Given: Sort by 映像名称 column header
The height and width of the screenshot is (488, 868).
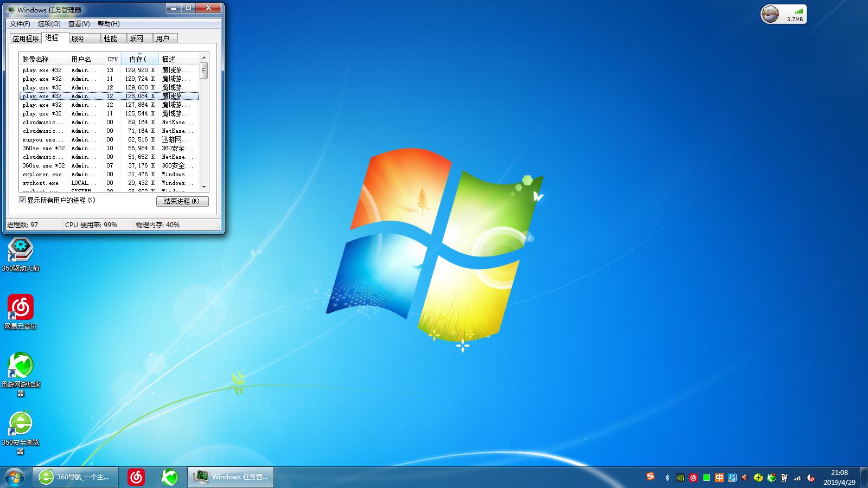Looking at the screenshot, I should coord(43,59).
